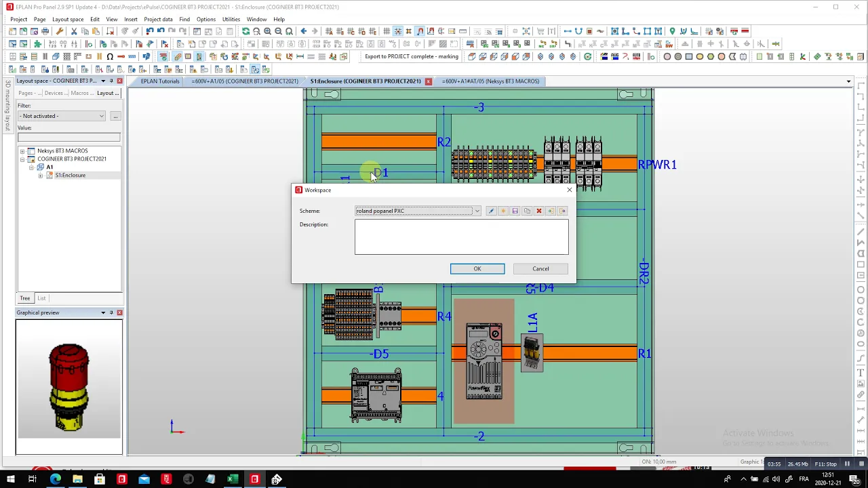
Task: Switch to the EPLAN Tutorials tab
Action: click(x=160, y=81)
